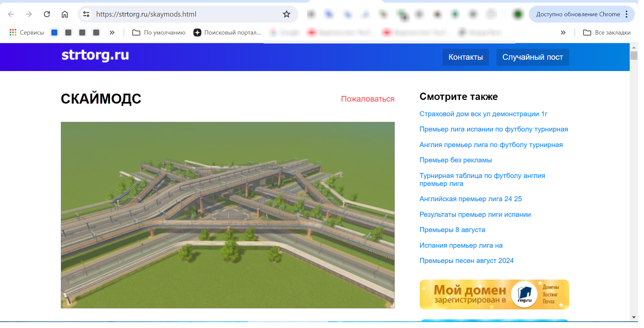Open the blue square bookmark

pyautogui.click(x=54, y=33)
